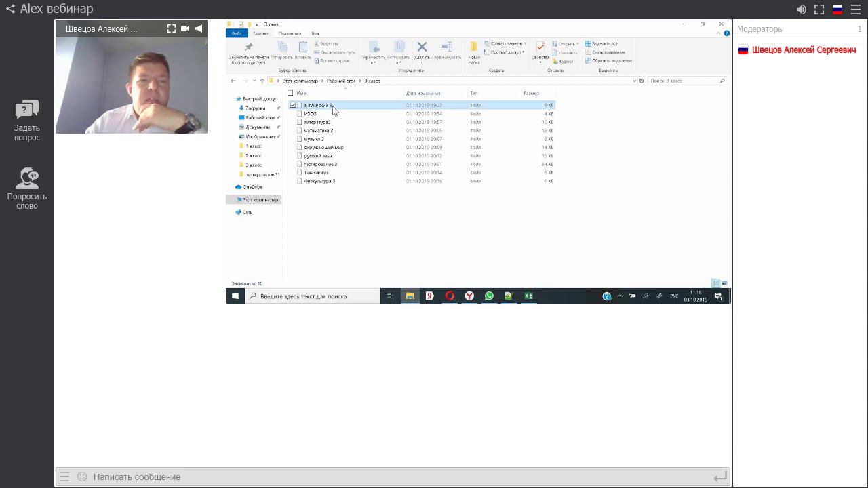Image resolution: width=868 pixels, height=488 pixels.
Task: Open WhatsApp from the taskbar
Action: coord(489,296)
